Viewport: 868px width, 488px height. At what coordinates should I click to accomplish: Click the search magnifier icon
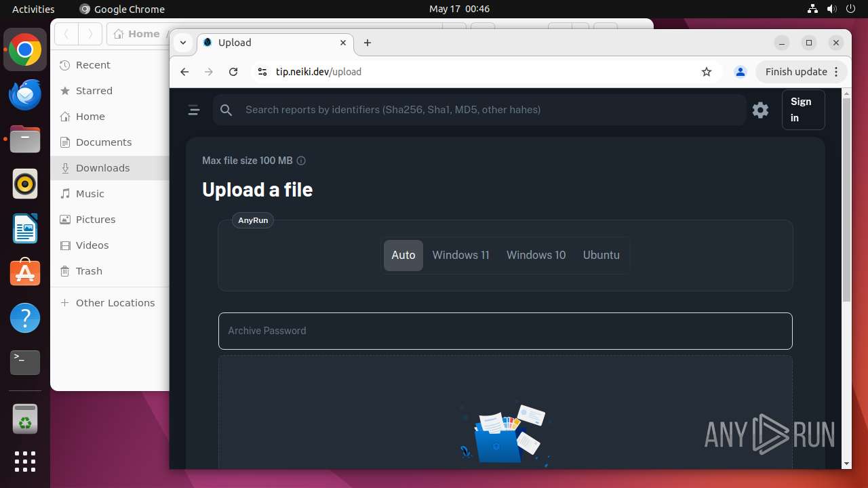(x=226, y=110)
